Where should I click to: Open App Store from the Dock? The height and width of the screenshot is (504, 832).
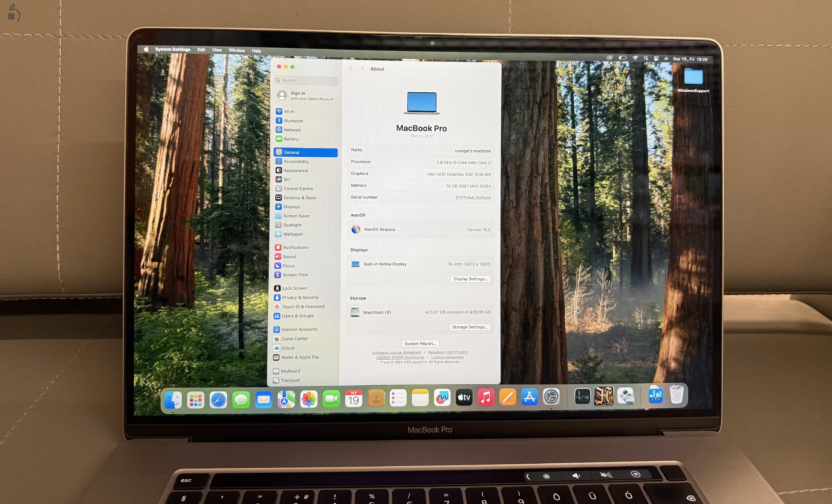point(529,397)
